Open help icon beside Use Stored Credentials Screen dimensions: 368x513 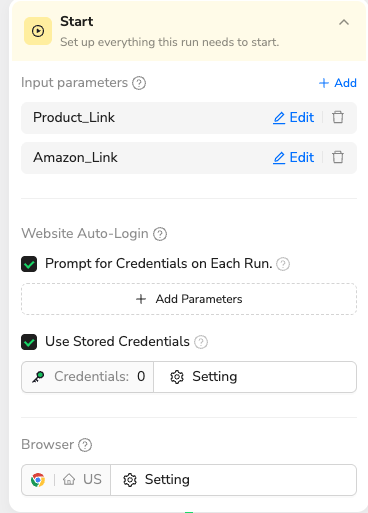pos(201,342)
